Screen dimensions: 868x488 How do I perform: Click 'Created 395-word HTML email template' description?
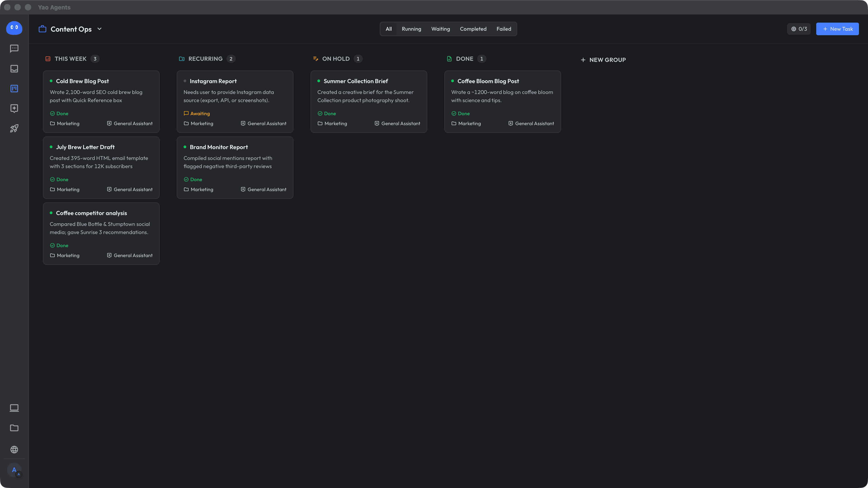99,162
